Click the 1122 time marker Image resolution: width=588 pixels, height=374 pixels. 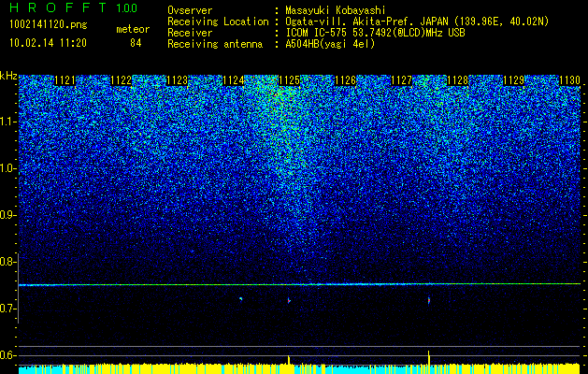click(122, 80)
